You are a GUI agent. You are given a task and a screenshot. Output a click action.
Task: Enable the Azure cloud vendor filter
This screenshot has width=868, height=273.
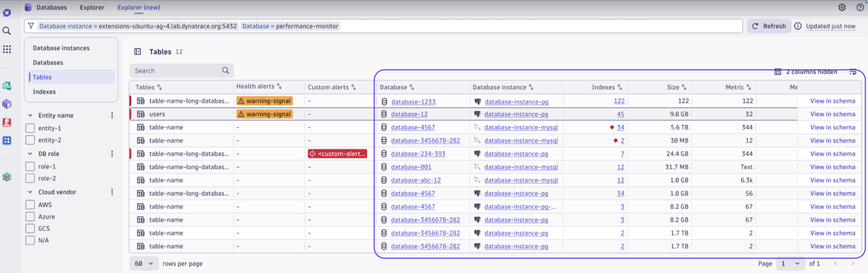pos(30,216)
